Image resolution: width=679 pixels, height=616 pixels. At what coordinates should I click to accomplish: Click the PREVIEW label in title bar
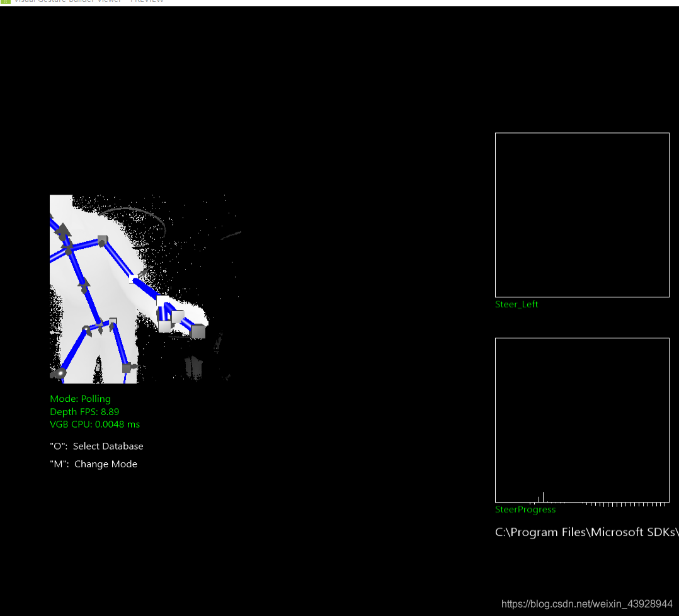click(147, 1)
